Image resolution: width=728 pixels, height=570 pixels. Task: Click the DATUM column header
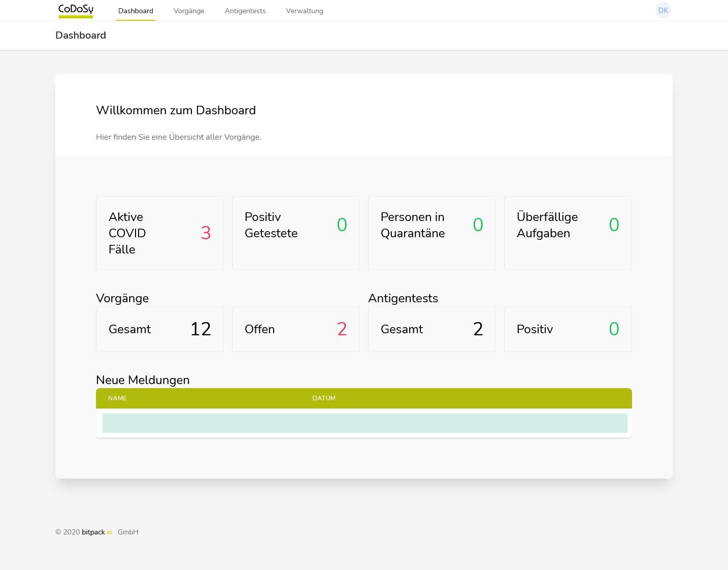324,398
